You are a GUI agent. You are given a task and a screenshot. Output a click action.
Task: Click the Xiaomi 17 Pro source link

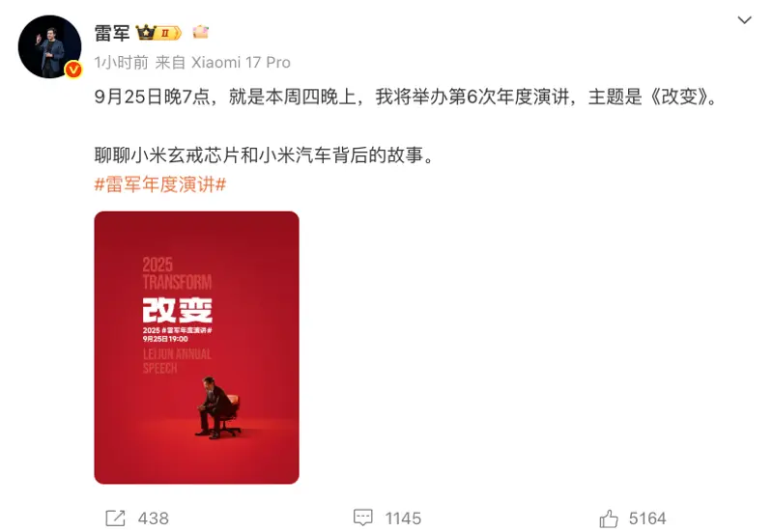pyautogui.click(x=241, y=63)
